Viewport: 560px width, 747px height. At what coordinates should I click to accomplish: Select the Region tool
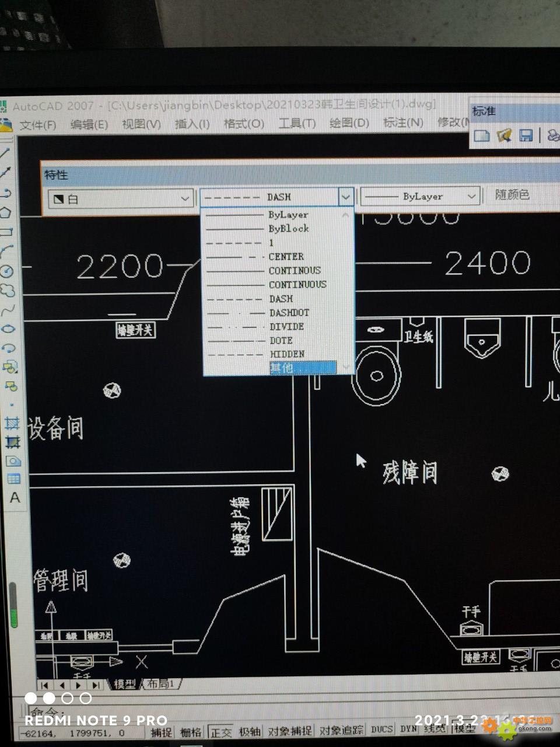pyautogui.click(x=13, y=460)
